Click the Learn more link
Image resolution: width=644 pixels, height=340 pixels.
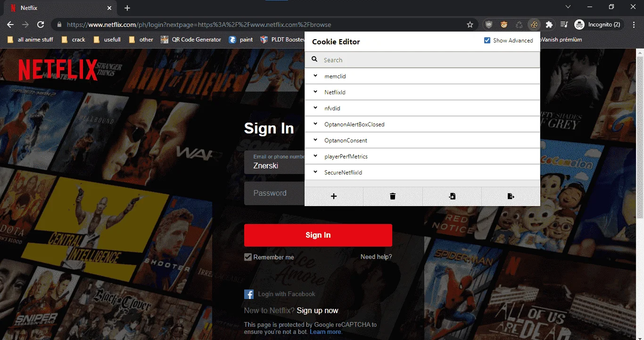326,332
